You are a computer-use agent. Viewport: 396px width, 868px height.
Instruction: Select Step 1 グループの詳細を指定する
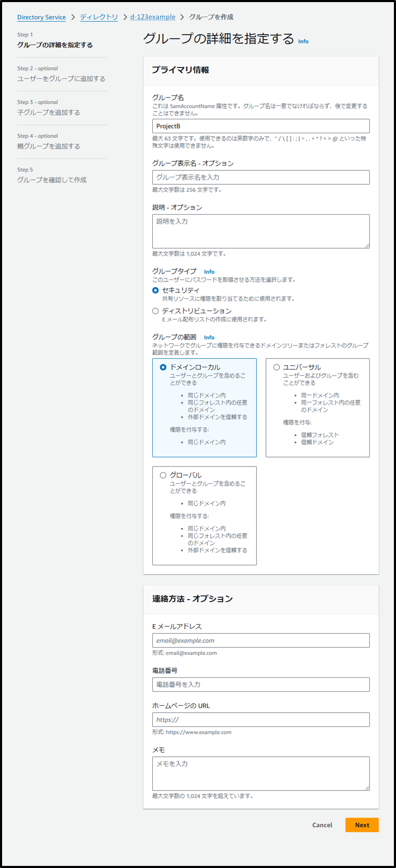55,45
